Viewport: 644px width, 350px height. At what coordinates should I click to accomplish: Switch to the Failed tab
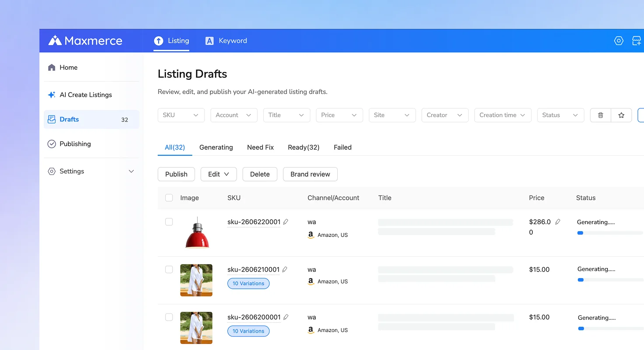(343, 147)
